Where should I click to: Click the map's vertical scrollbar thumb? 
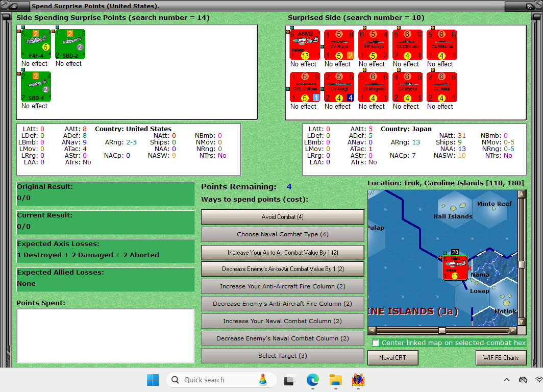click(x=522, y=264)
